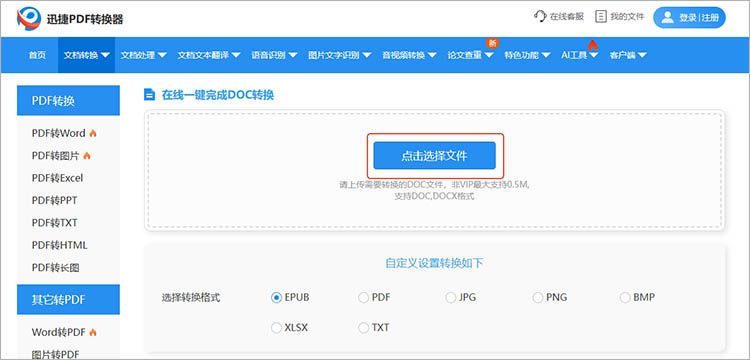Choose PNG as the conversion format
The width and height of the screenshot is (750, 360).
pyautogui.click(x=538, y=298)
